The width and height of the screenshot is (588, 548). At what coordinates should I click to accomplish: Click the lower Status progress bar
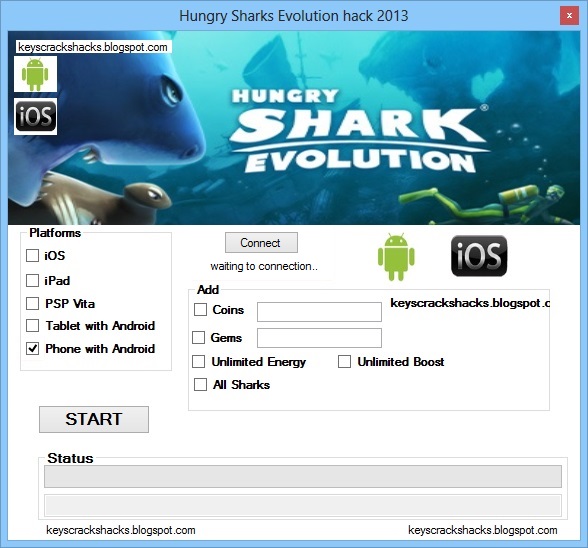click(303, 505)
